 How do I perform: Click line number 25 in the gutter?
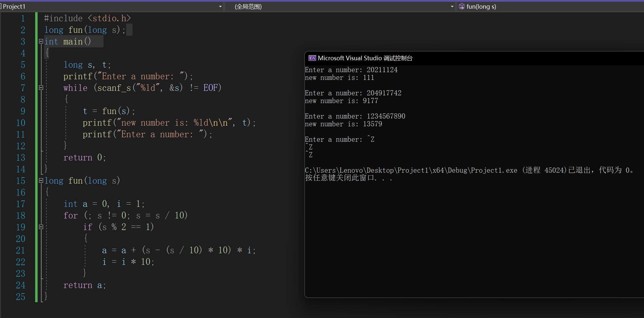point(21,297)
